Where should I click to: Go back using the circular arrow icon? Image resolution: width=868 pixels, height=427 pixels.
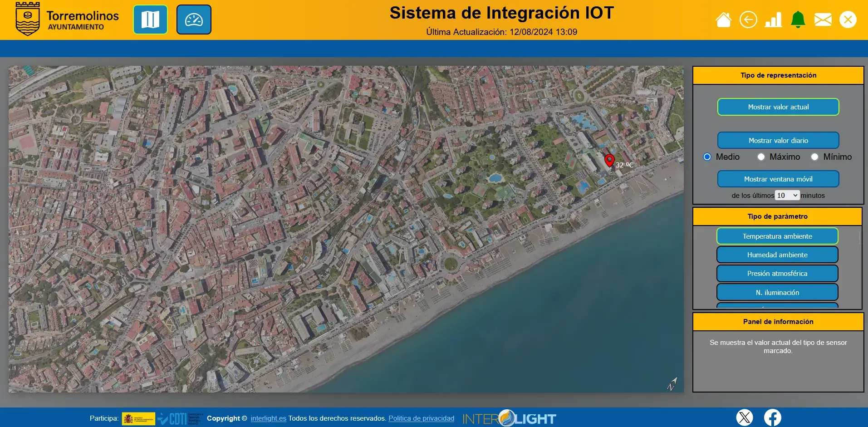click(749, 19)
